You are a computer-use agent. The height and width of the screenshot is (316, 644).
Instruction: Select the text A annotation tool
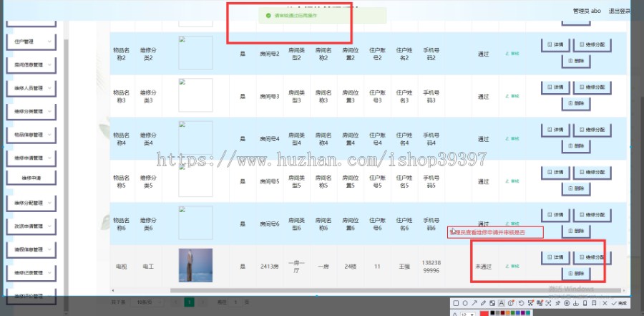tap(502, 303)
